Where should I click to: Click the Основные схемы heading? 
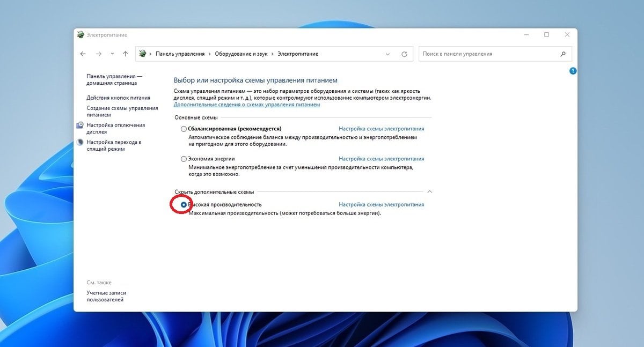pyautogui.click(x=196, y=117)
